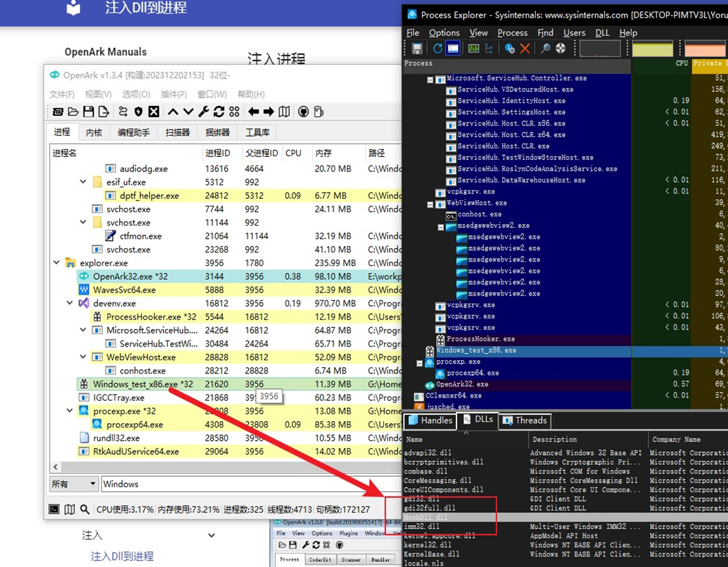
Task: Click the scroll-left arrow of OpenArk horizontal scrollbar
Action: 56,467
